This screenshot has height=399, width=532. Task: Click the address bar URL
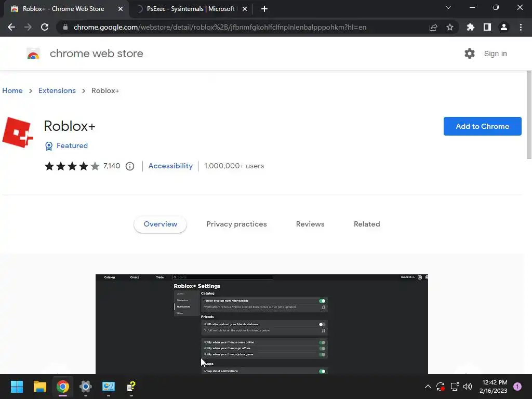coord(220,27)
